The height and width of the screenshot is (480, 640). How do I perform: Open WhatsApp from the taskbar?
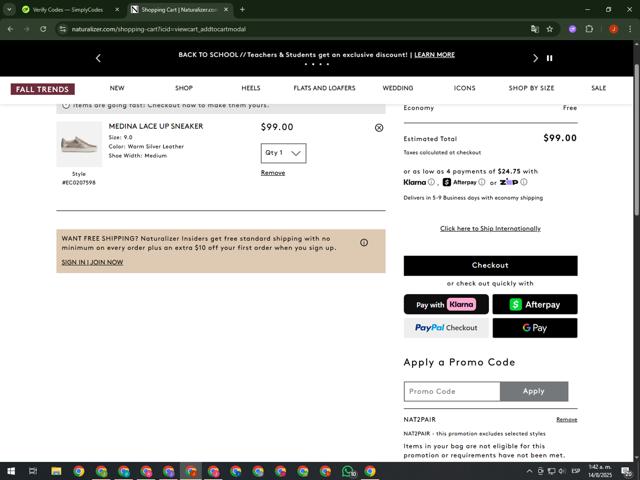pos(348,471)
